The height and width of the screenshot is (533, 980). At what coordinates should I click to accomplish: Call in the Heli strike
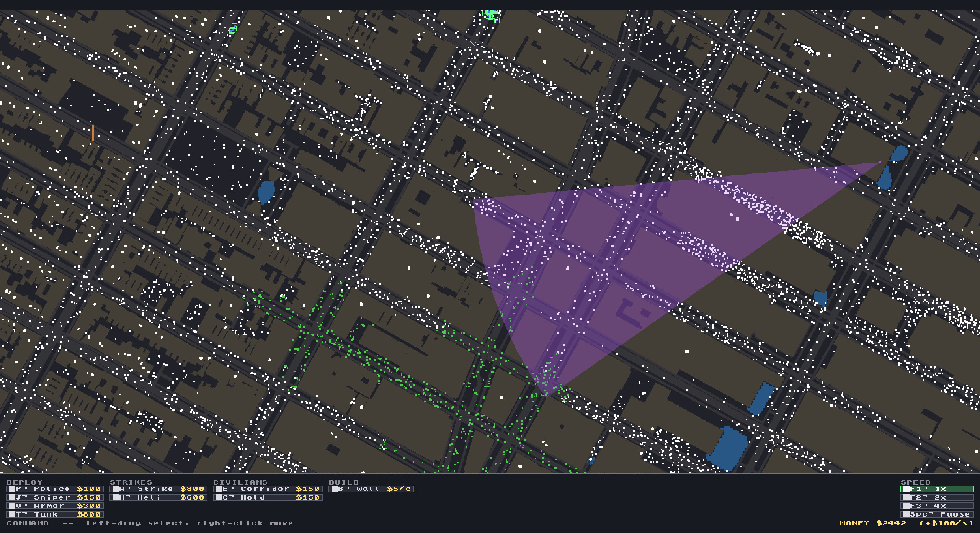click(158, 497)
